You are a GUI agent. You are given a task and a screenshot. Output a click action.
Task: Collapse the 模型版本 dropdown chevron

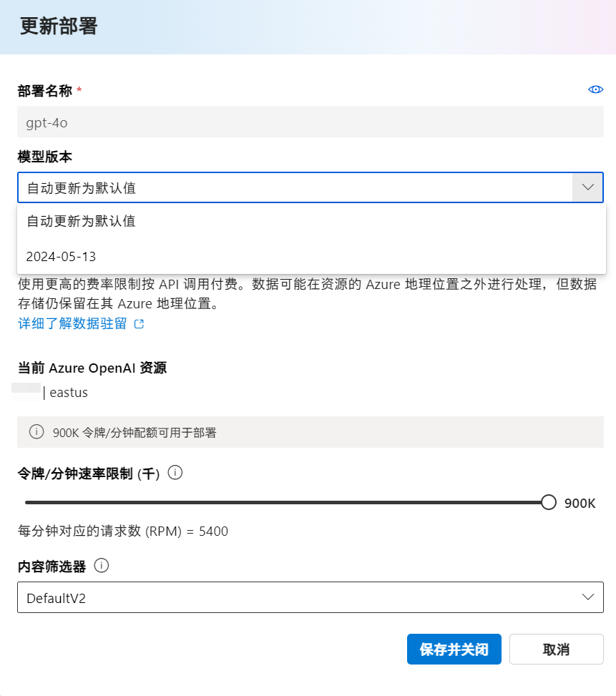click(x=587, y=187)
